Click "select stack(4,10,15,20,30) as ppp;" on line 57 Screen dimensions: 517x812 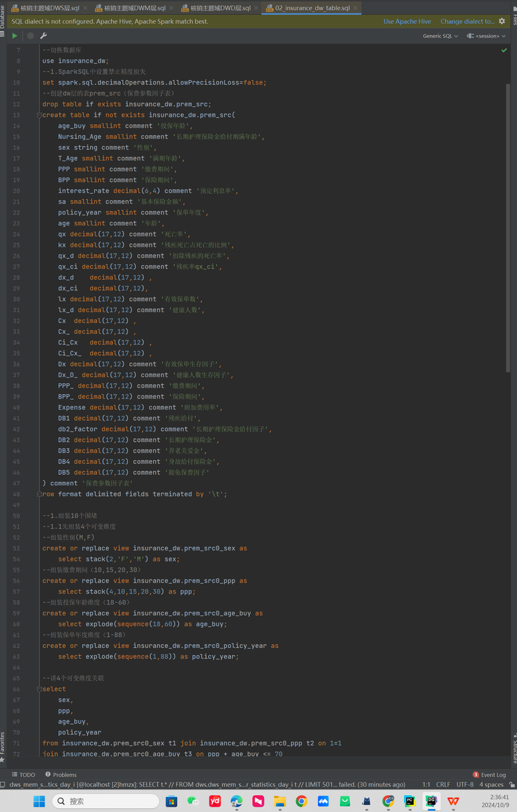point(127,592)
